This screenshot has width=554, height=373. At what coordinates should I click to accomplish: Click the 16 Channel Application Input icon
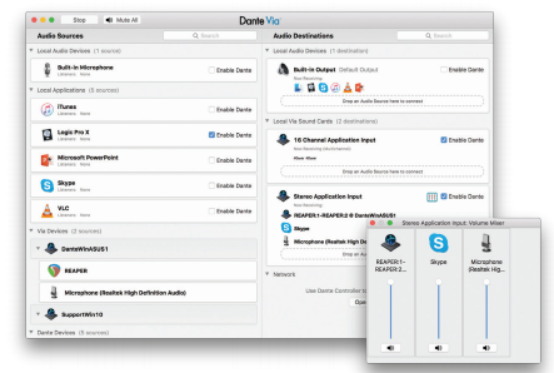(x=283, y=140)
